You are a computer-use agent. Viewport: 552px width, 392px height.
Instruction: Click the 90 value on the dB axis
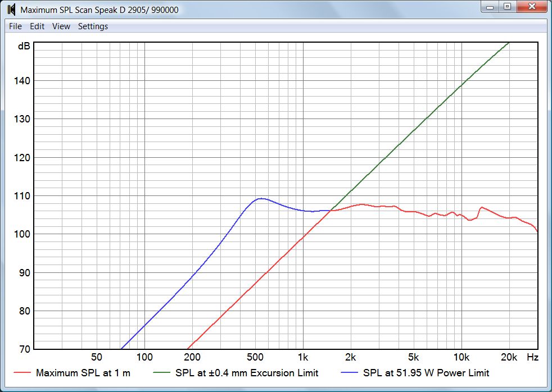[24, 273]
